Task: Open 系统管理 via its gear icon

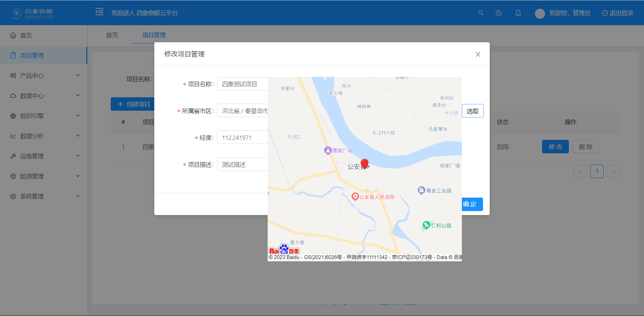Action: [13, 196]
